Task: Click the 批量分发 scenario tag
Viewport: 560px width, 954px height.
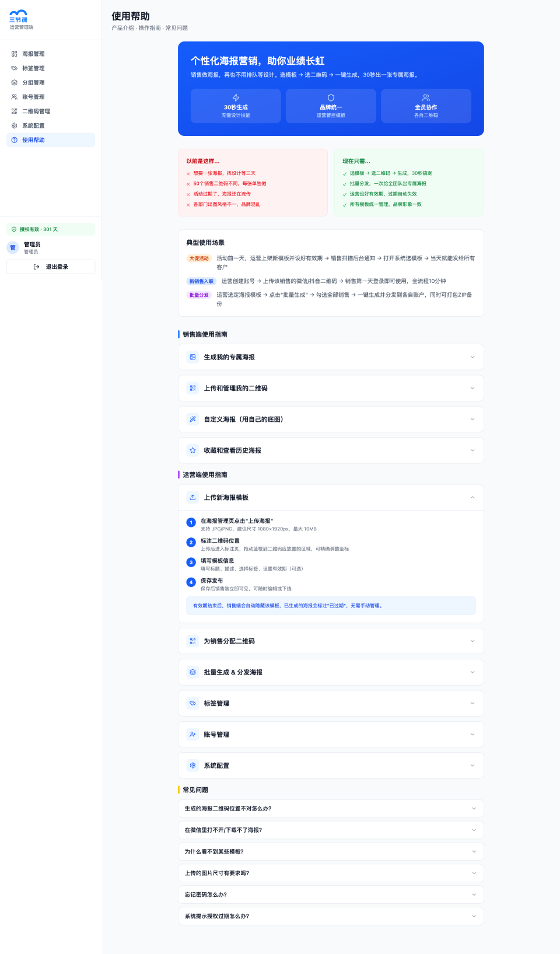Action: [x=199, y=295]
